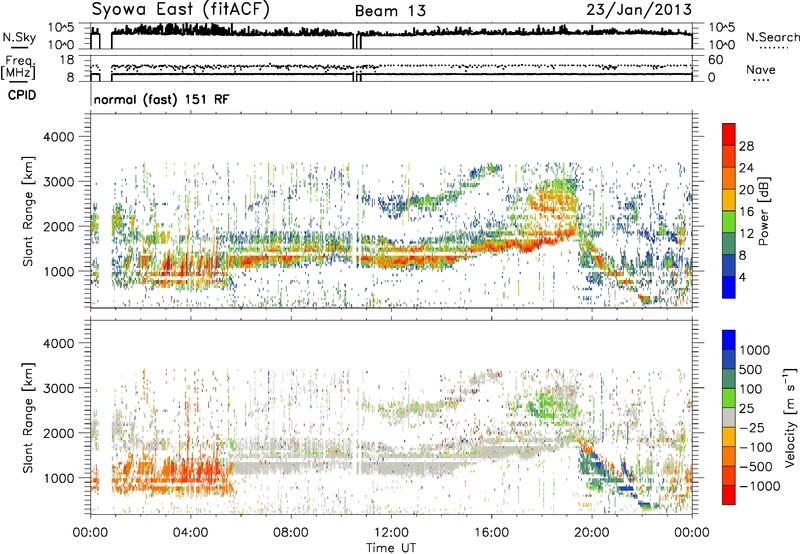
Task: Click the "4000" tick of the power panel
Action: [58, 137]
